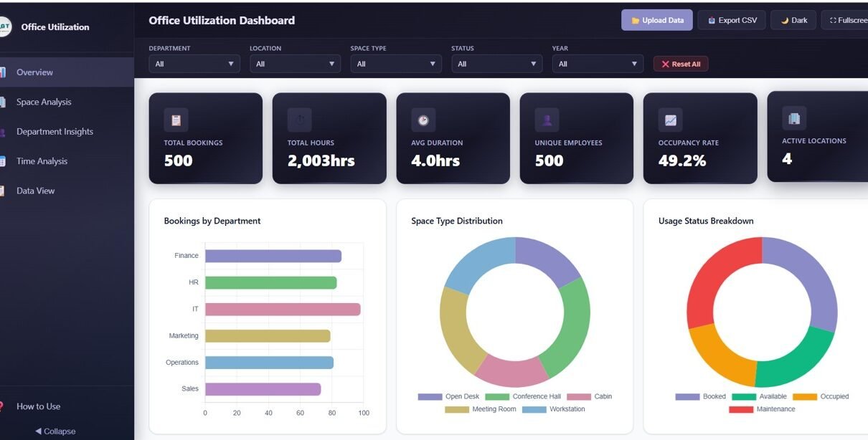Screen dimensions: 868x440
Task: Click the Maintenance red legend swatch
Action: click(x=740, y=409)
